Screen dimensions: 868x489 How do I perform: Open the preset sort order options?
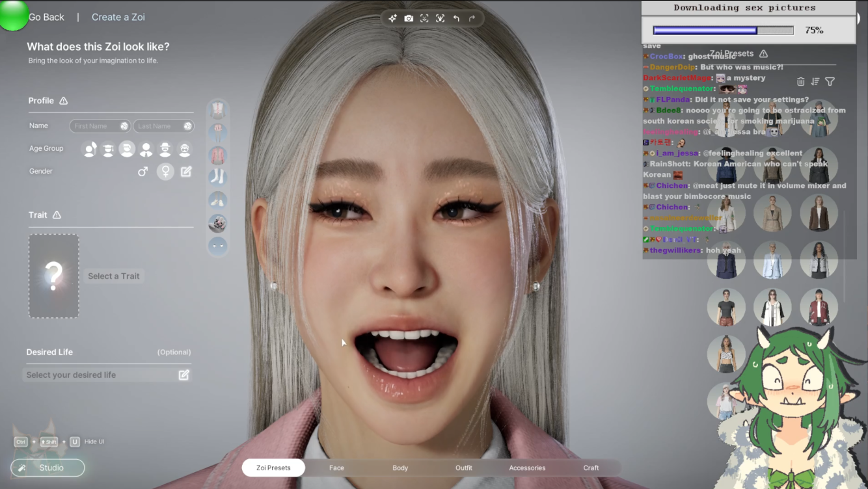815,82
